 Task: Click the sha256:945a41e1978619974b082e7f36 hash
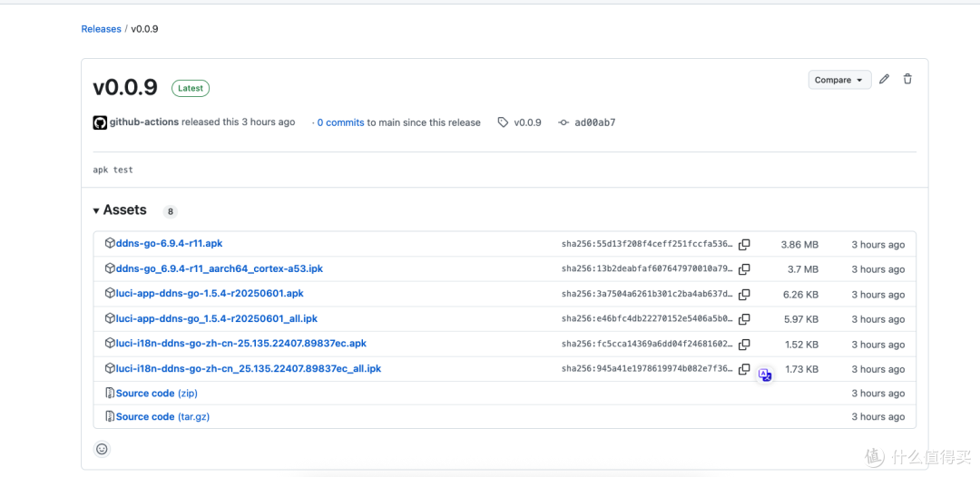[x=648, y=369]
